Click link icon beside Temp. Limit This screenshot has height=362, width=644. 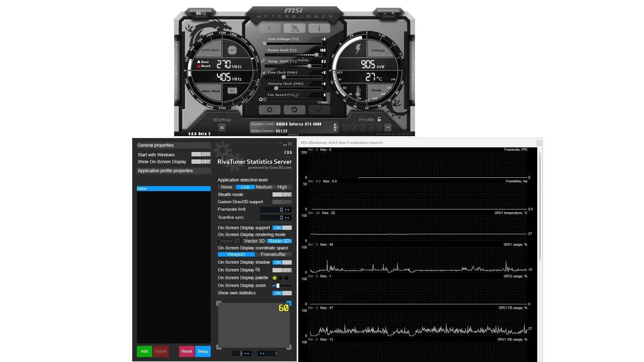[x=263, y=61]
